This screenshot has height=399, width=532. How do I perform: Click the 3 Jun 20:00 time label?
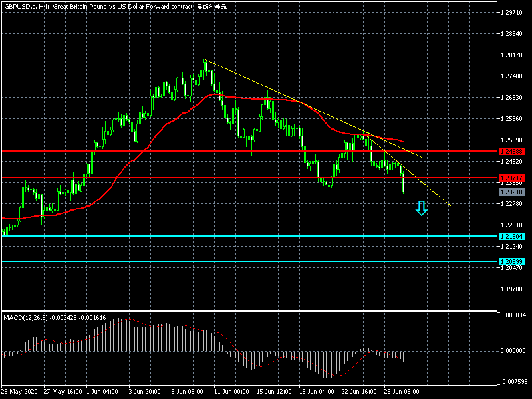click(145, 392)
